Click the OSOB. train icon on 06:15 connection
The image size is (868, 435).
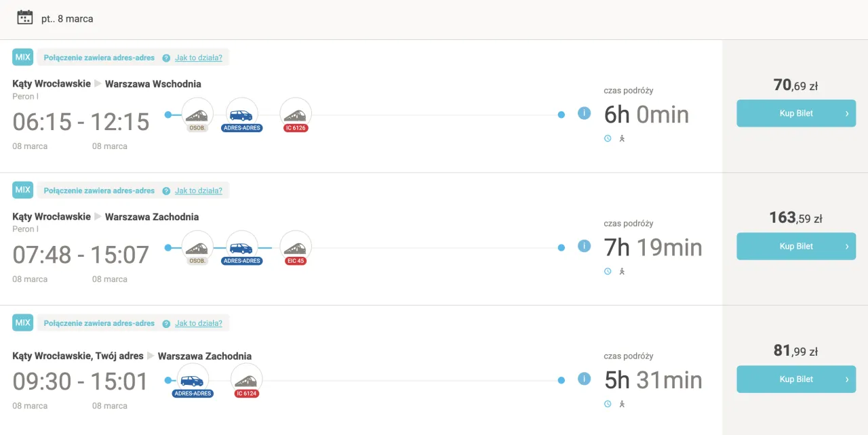click(197, 114)
